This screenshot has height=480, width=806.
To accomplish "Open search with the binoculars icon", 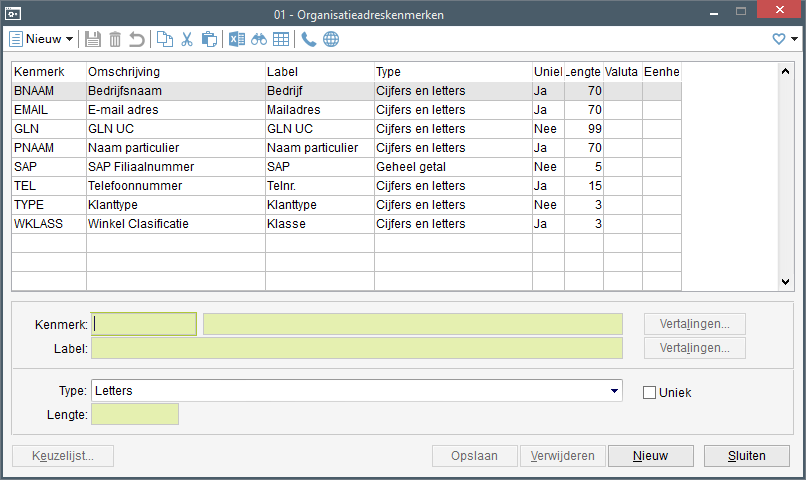I will [259, 39].
